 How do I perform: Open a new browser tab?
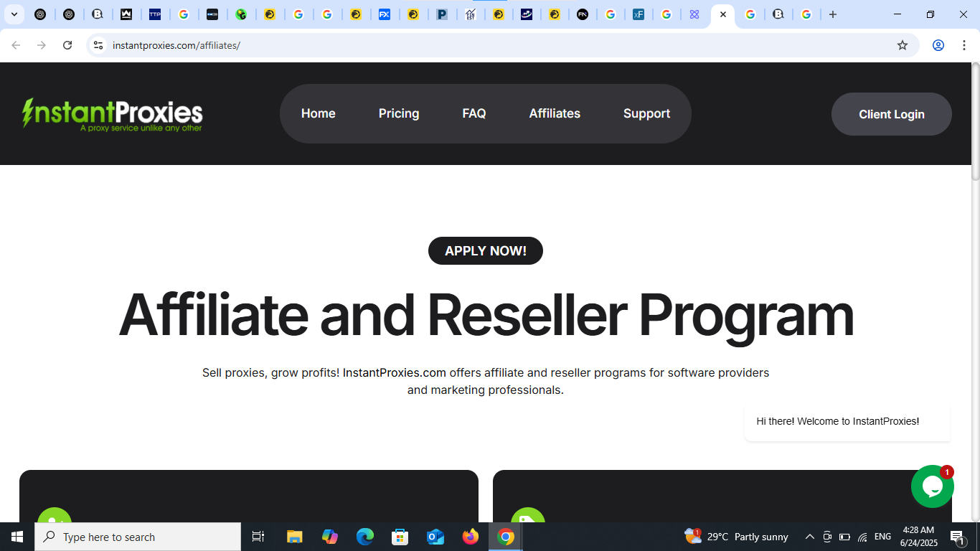point(833,14)
